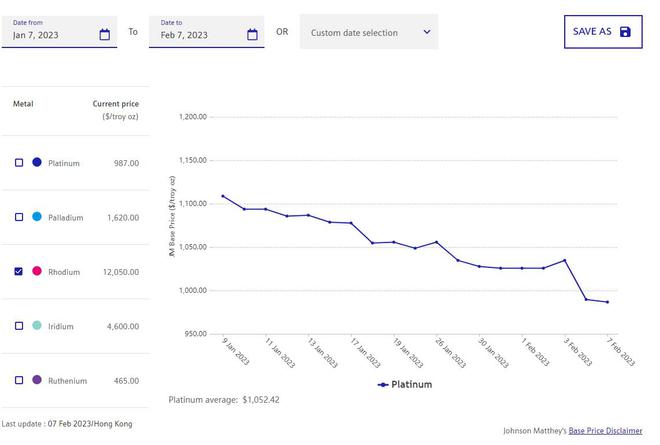Click the Platinum legend marker below chart
Viewport: 660px width, 445px height.
(x=383, y=384)
